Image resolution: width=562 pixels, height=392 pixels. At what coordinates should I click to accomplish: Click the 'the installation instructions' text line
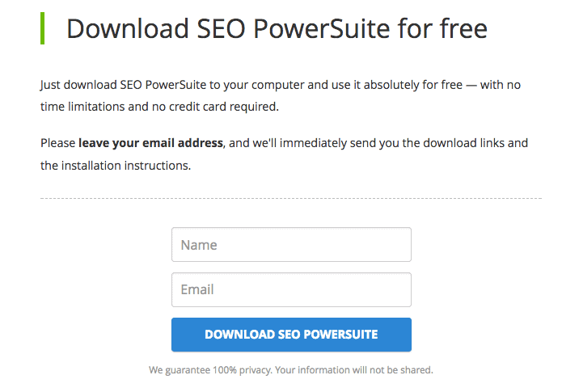coord(116,164)
